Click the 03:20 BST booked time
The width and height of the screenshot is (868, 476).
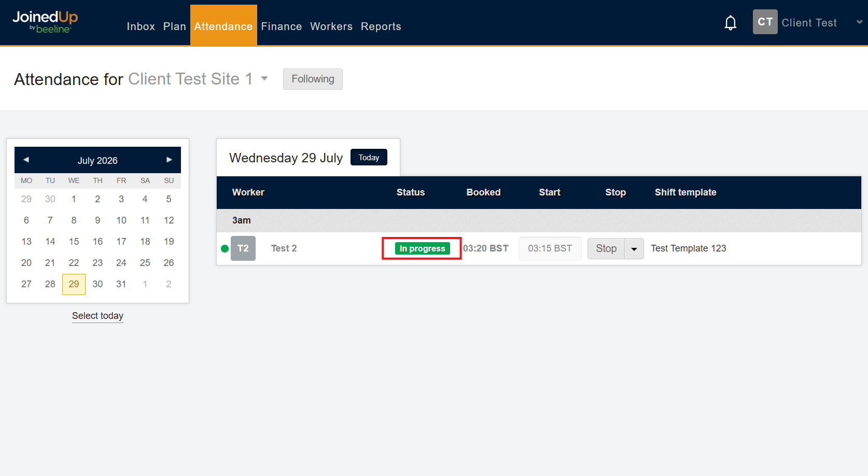pos(485,248)
